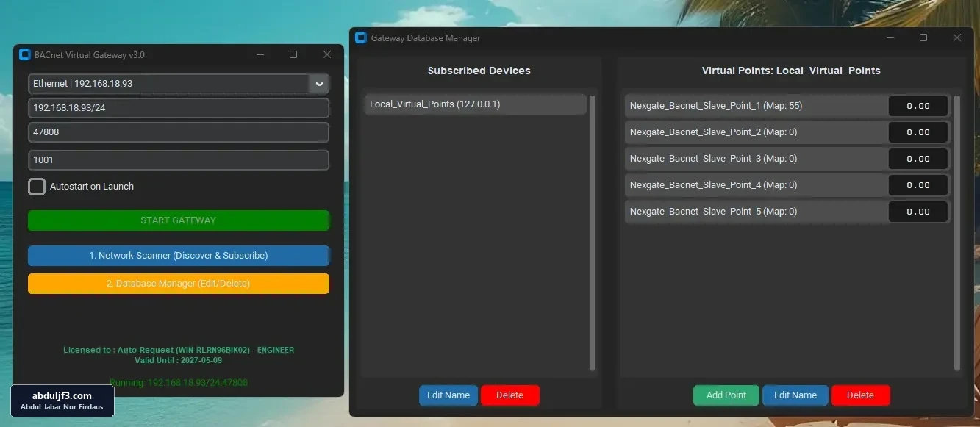Close the BACnet Virtual Gateway window
This screenshot has height=427, width=980.
pos(327,55)
